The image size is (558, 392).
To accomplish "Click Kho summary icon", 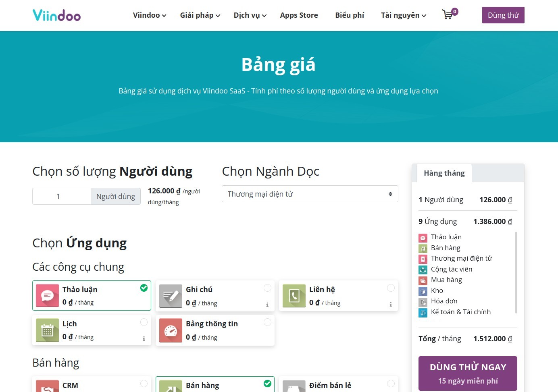I will pos(423,291).
